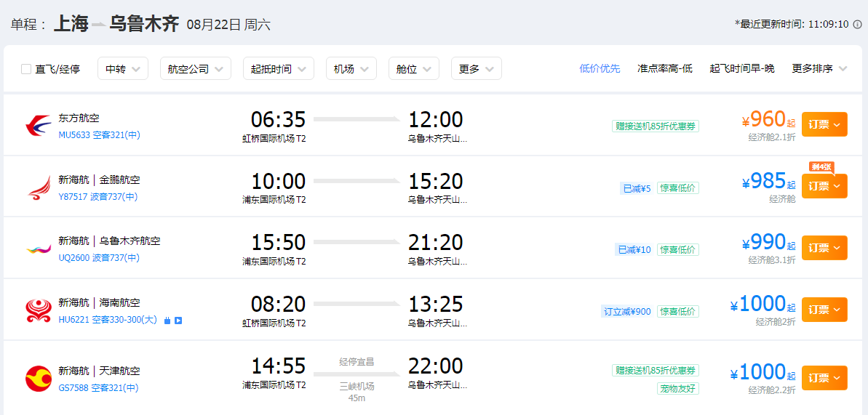
Task: Click 订票 for the ¥985 flight
Action: coord(824,186)
